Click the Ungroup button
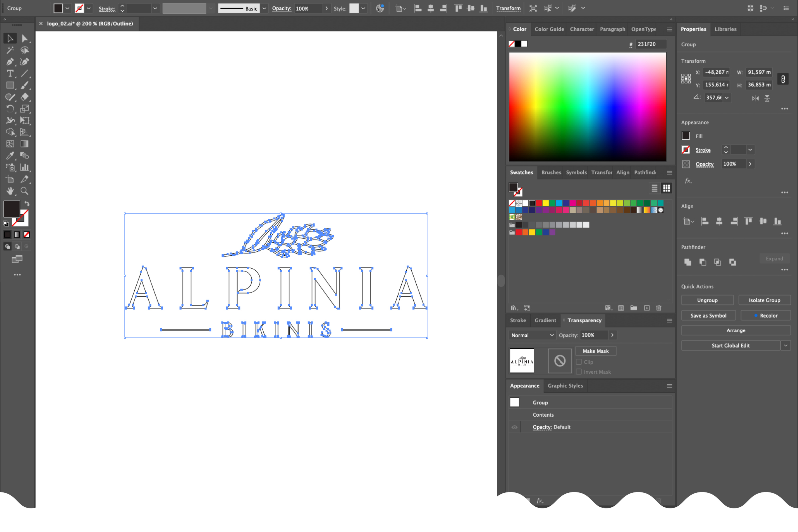Screen dimensions: 798x532 (708, 300)
